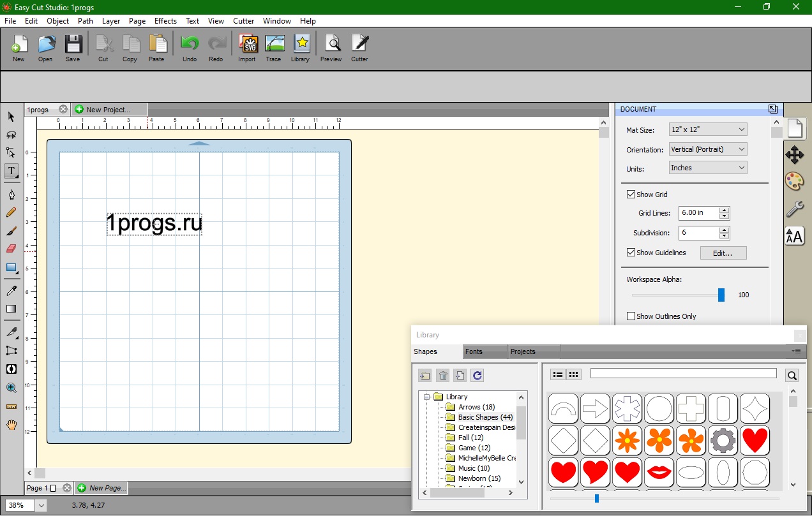812x516 pixels.
Task: Click the library search magnifier button
Action: (792, 376)
